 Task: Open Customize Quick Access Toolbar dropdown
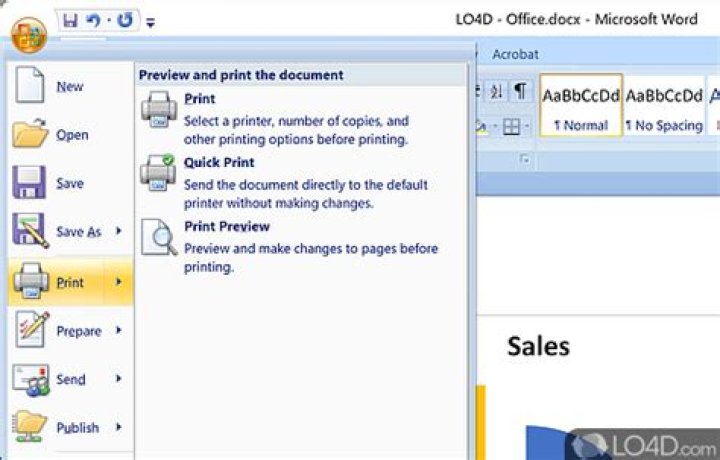(x=151, y=22)
